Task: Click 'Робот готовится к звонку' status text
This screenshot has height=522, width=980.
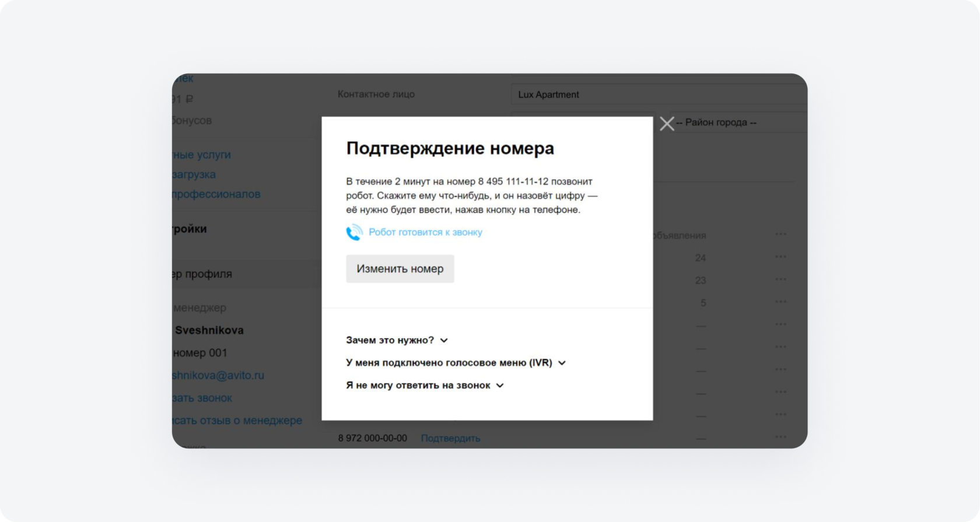Action: [x=425, y=232]
